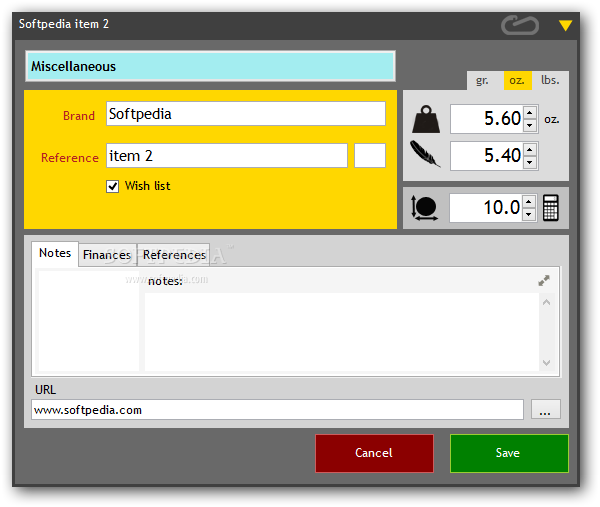Click the volume size icon
The height and width of the screenshot is (507, 600).
click(x=424, y=208)
